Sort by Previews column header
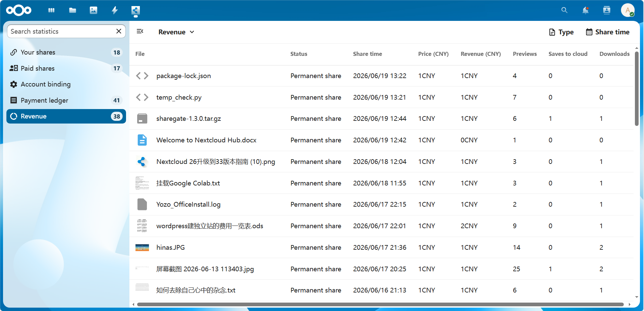 pos(525,54)
